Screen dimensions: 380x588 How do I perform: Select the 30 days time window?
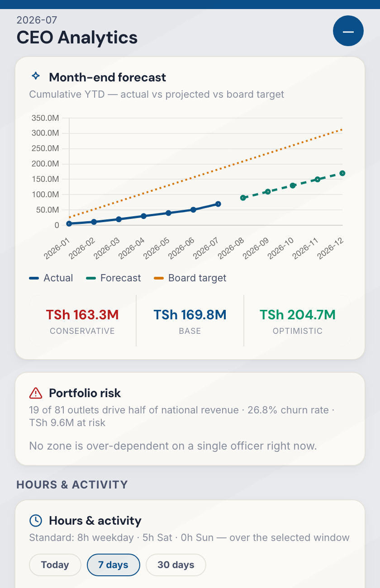coord(176,565)
